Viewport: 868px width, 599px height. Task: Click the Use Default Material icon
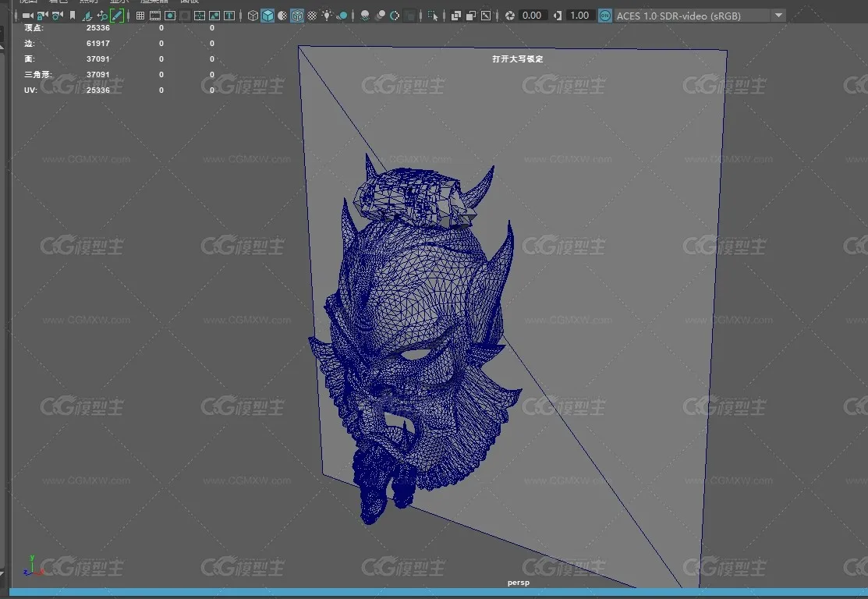(x=282, y=16)
